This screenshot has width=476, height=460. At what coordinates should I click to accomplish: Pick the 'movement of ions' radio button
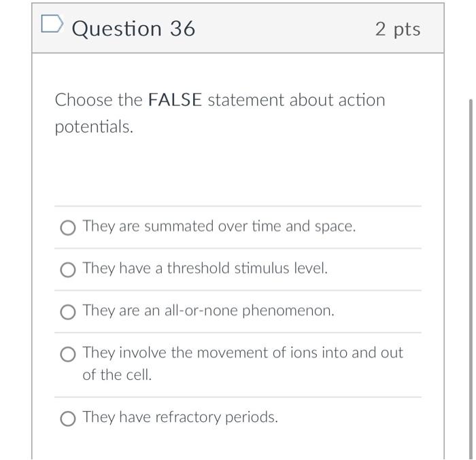[x=68, y=354]
